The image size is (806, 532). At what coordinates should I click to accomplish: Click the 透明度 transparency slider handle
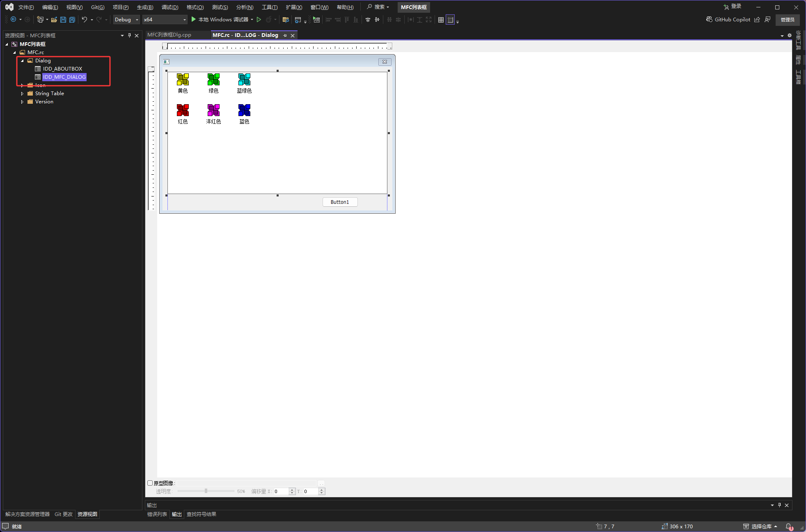[x=206, y=491]
